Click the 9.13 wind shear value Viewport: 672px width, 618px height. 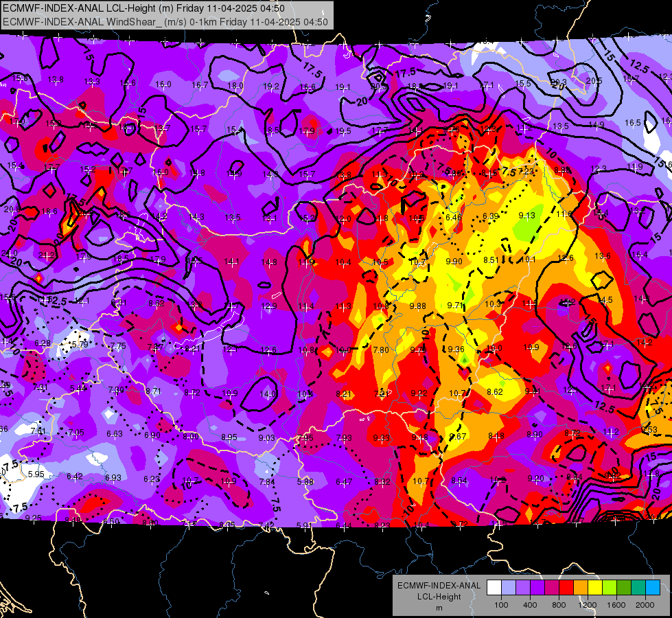pos(526,216)
